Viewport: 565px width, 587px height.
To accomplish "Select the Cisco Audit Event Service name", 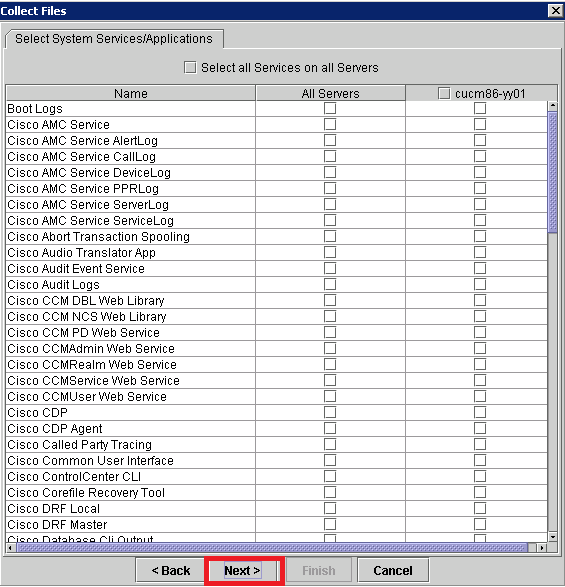I will pos(76,268).
